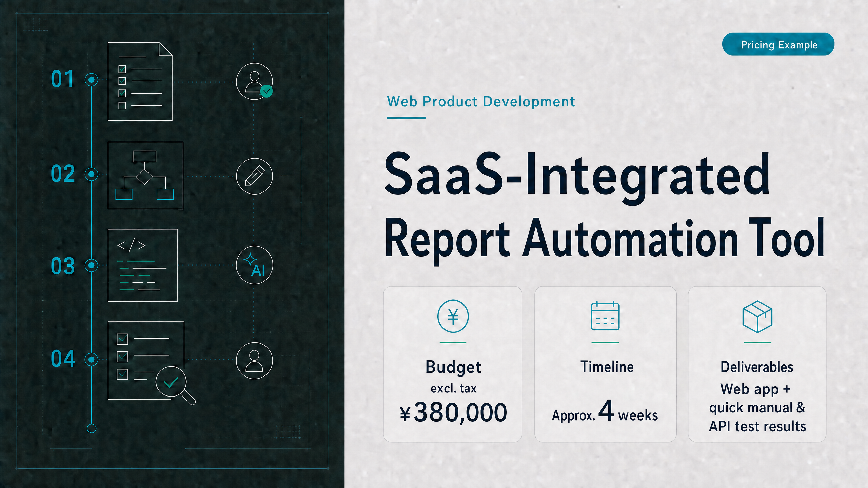Screen dimensions: 868x488
Task: Click the Budget label
Action: pyautogui.click(x=453, y=367)
